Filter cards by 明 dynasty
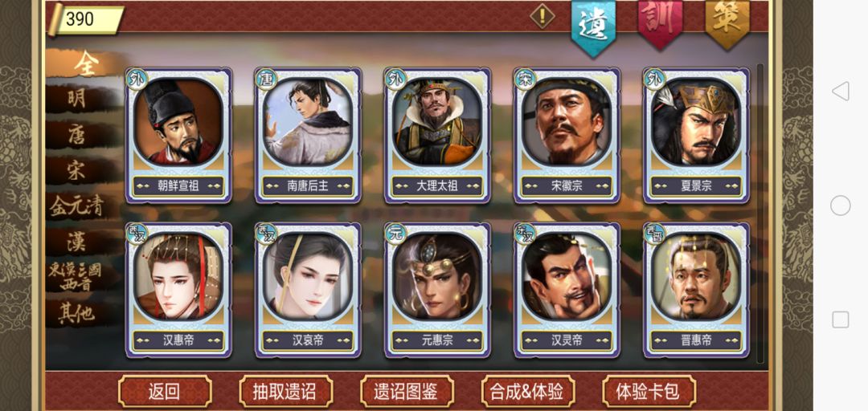Screen dimensions: 868x411 77,99
